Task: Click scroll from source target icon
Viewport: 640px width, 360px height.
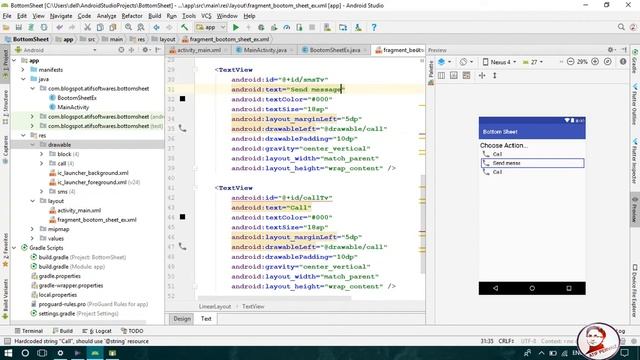Action: coord(121,50)
